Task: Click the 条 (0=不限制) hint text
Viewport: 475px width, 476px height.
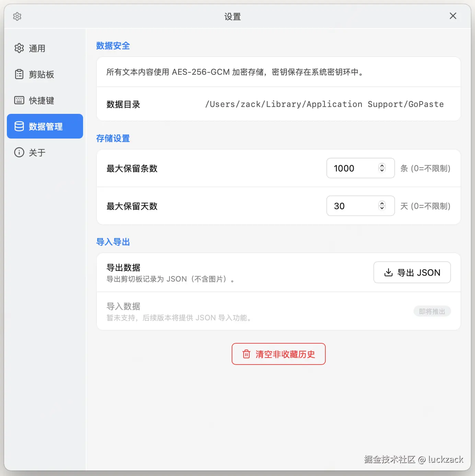Action: coord(425,168)
